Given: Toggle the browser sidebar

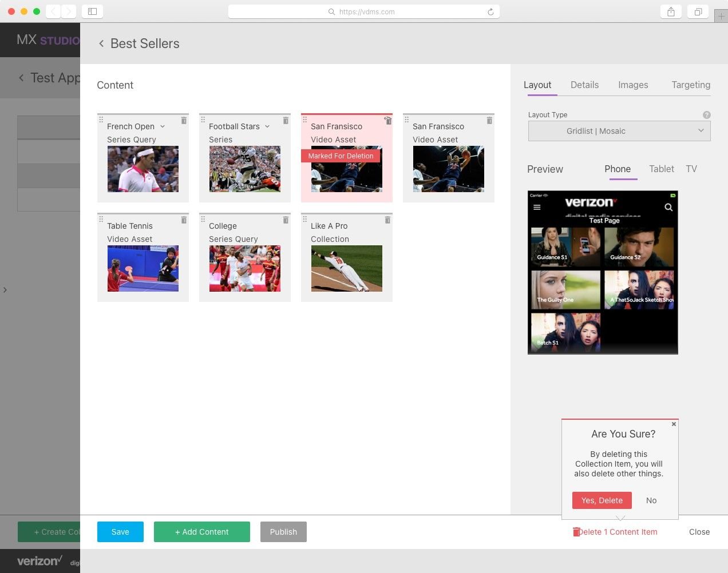Looking at the screenshot, I should click(x=93, y=11).
